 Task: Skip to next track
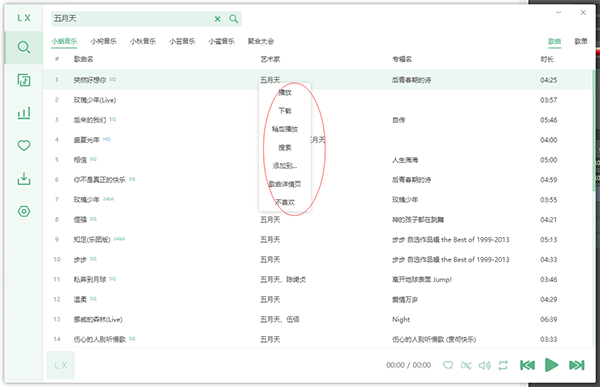(x=577, y=365)
